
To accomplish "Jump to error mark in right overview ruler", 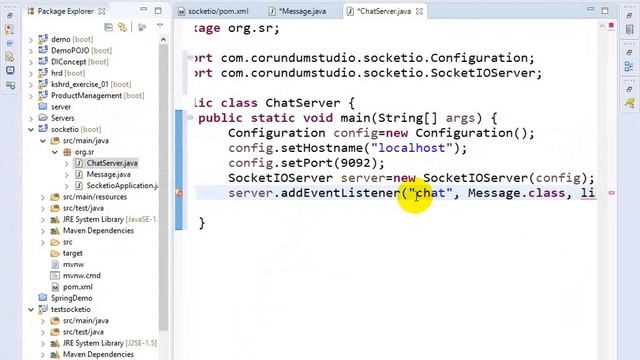I will pyautogui.click(x=611, y=193).
